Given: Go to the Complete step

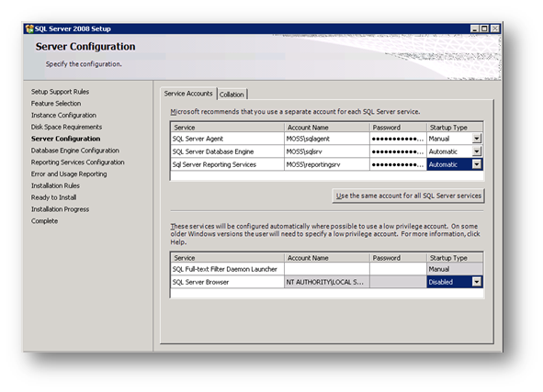Looking at the screenshot, I should click(44, 221).
